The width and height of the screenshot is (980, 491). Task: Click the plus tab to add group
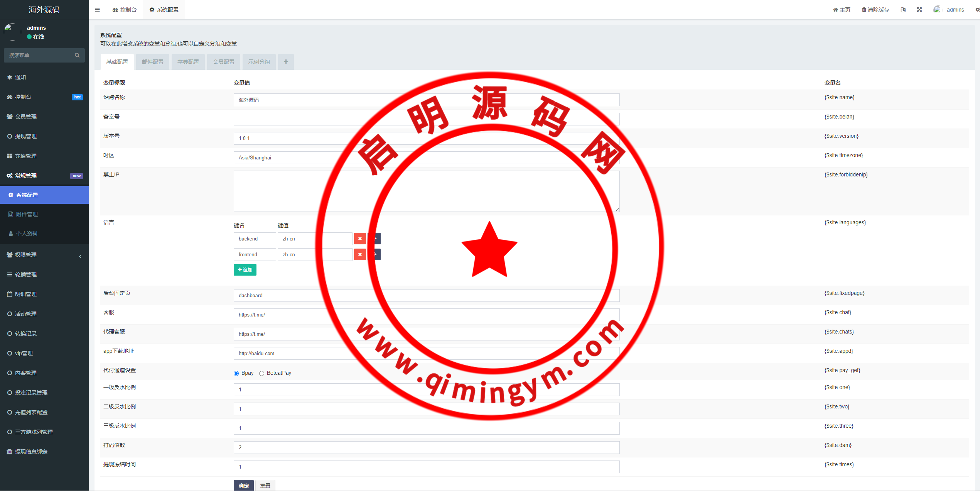point(286,62)
